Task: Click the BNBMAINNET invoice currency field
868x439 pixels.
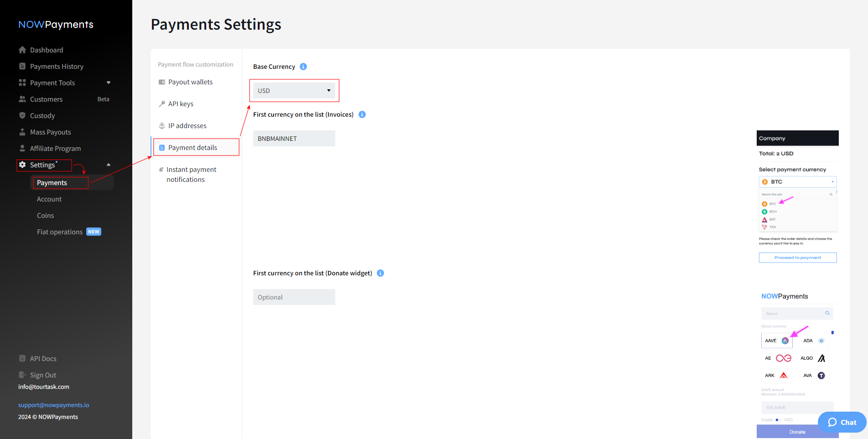Action: (294, 139)
